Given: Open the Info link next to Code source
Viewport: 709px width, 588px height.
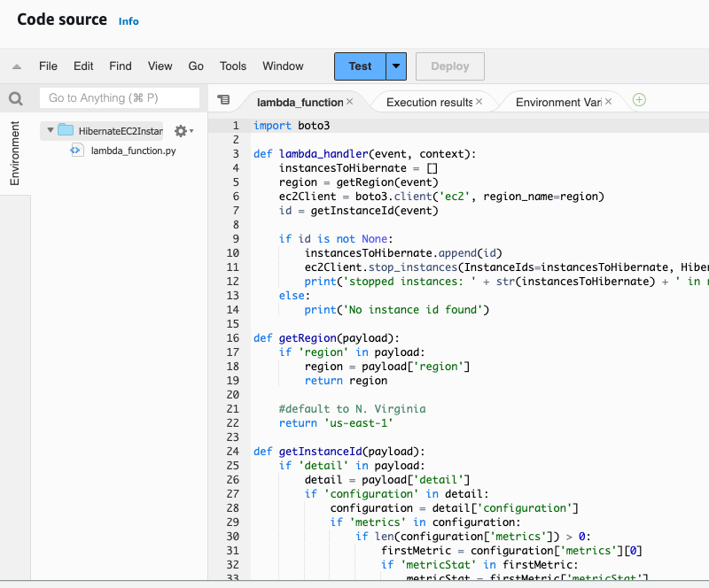Looking at the screenshot, I should coord(129,21).
